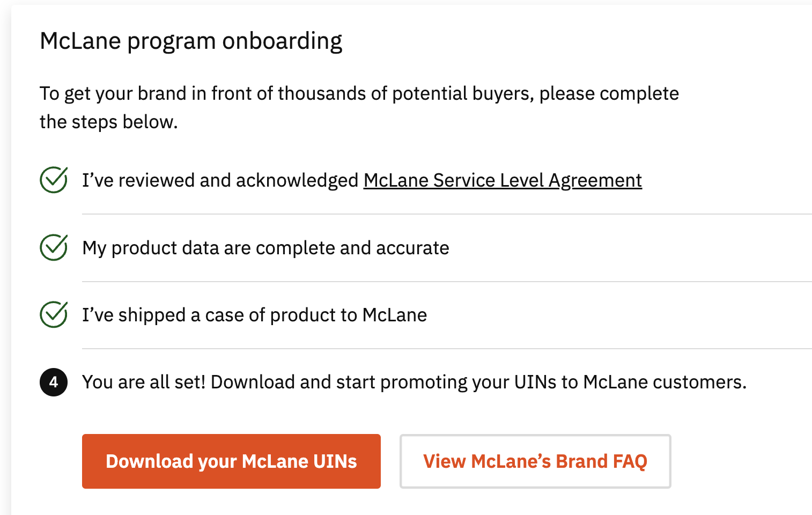
Task: Click the divider below the Service Level Agreement step
Action: point(446,214)
